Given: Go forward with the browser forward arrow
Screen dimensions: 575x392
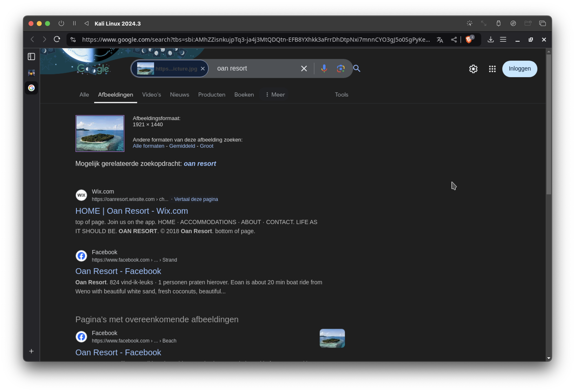Looking at the screenshot, I should click(x=45, y=40).
